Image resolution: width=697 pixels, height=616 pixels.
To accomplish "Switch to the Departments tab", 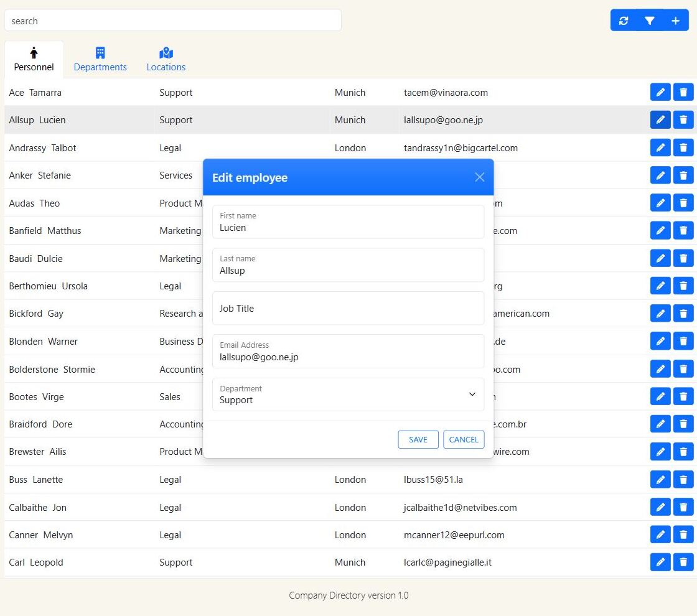I will 100,59.
